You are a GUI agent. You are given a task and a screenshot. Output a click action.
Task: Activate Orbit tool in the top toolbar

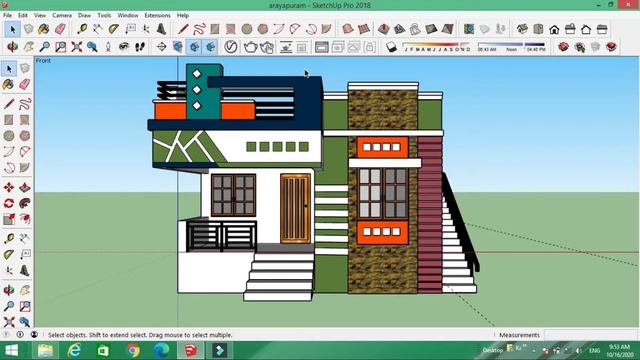click(12, 47)
